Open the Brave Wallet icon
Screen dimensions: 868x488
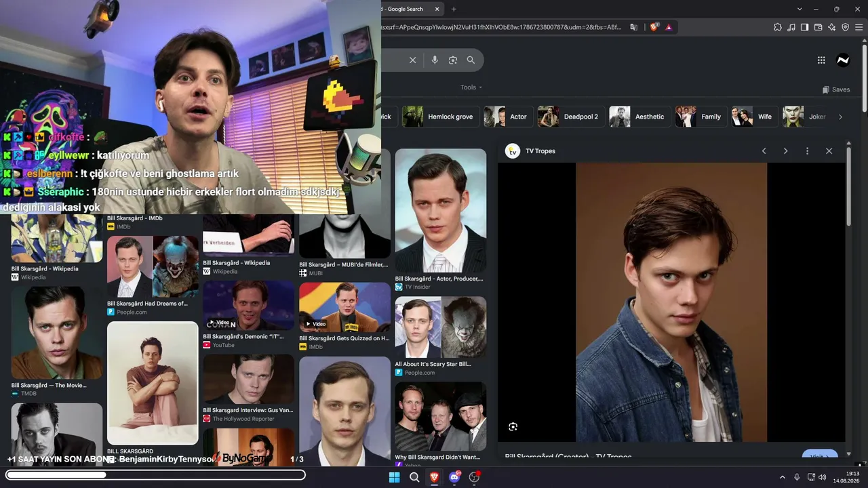click(x=818, y=27)
